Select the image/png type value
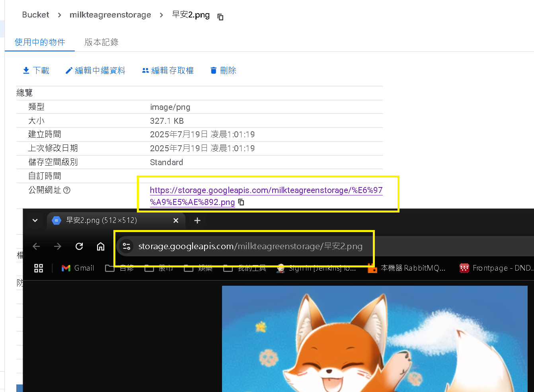534x392 pixels. pos(170,107)
